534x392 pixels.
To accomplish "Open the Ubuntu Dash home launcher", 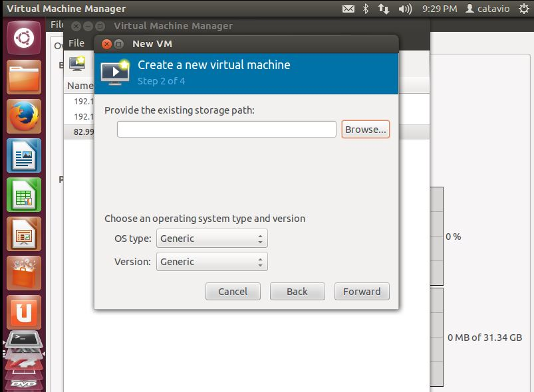I will pyautogui.click(x=24, y=39).
